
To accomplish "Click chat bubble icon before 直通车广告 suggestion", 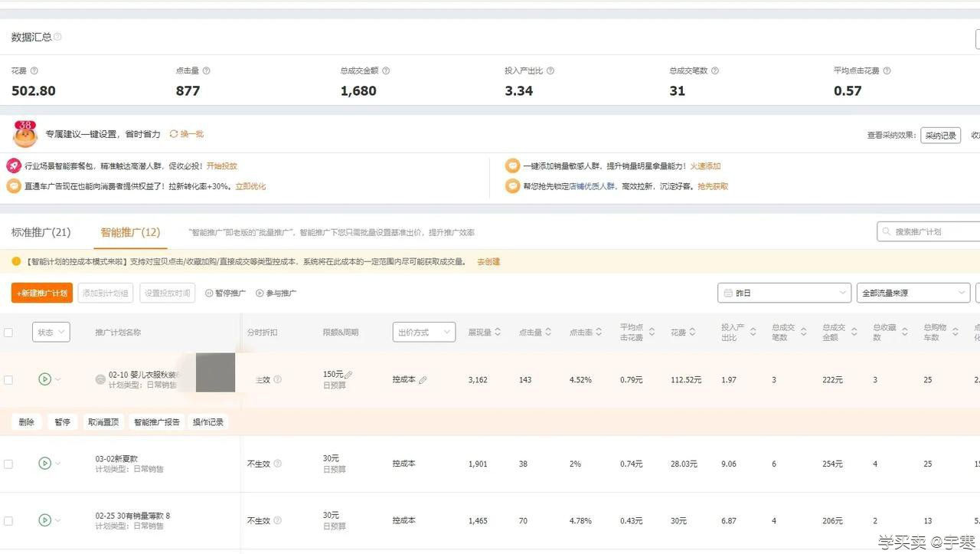I will [x=14, y=186].
